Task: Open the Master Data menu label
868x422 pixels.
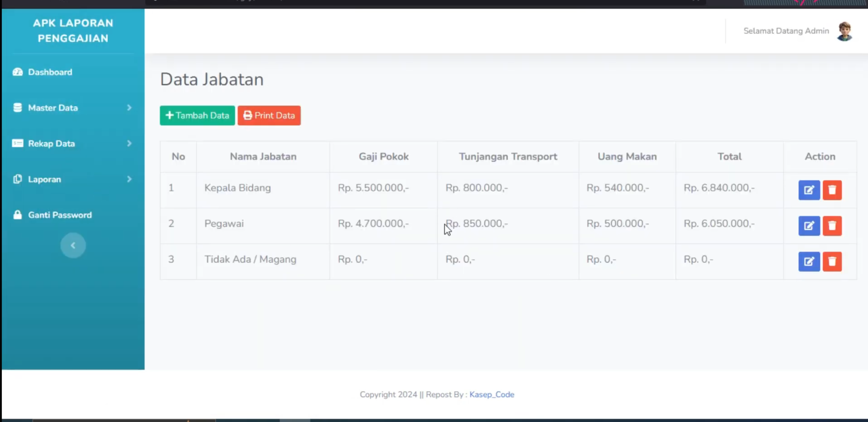Action: pyautogui.click(x=53, y=108)
